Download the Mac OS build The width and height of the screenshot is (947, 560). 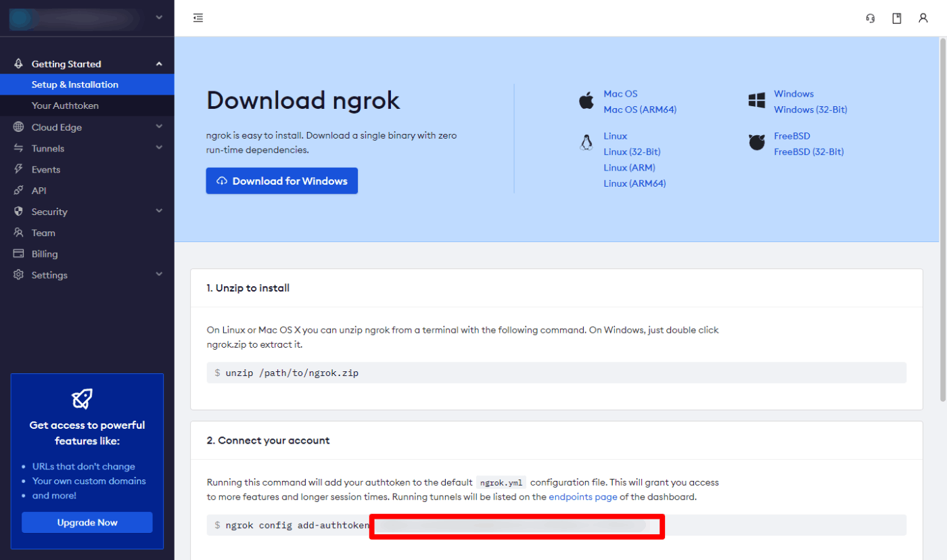620,94
